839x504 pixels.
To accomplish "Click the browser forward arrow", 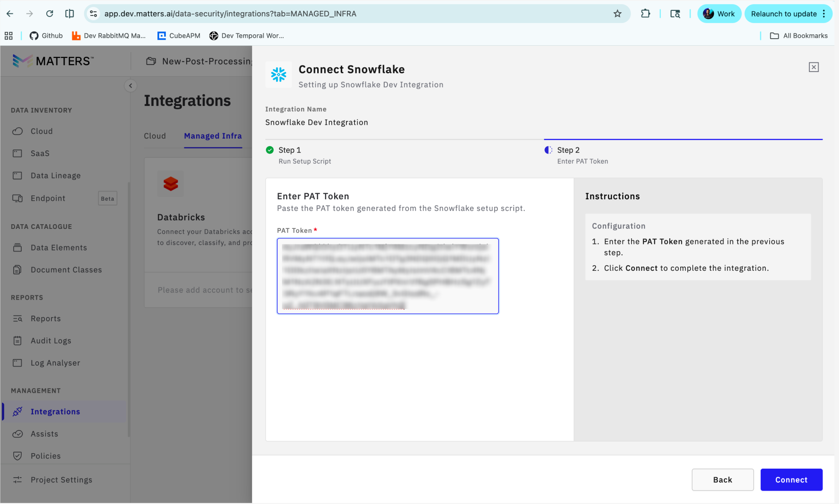I will [x=30, y=14].
